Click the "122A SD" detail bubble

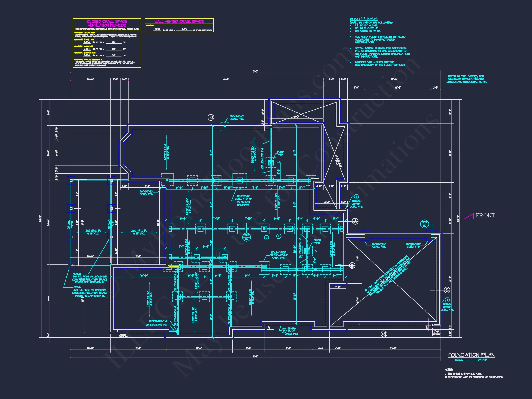(x=246, y=237)
